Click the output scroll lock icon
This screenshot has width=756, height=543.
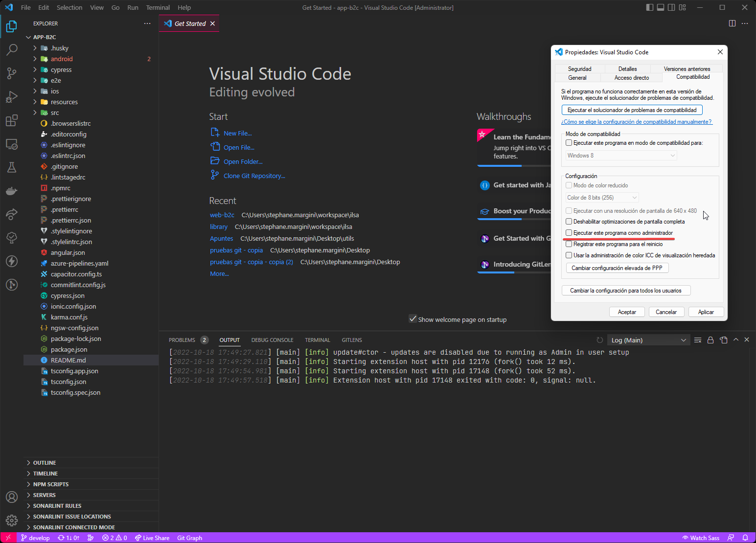pyautogui.click(x=710, y=340)
